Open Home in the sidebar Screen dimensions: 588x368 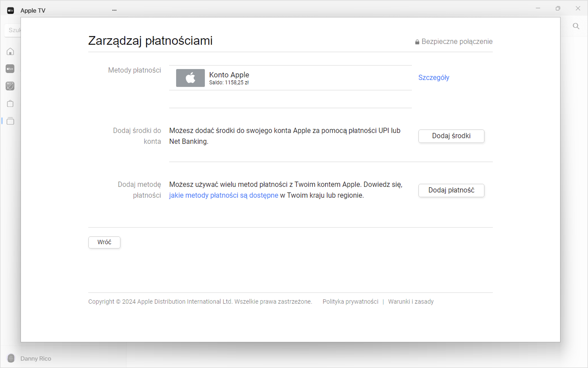point(10,51)
